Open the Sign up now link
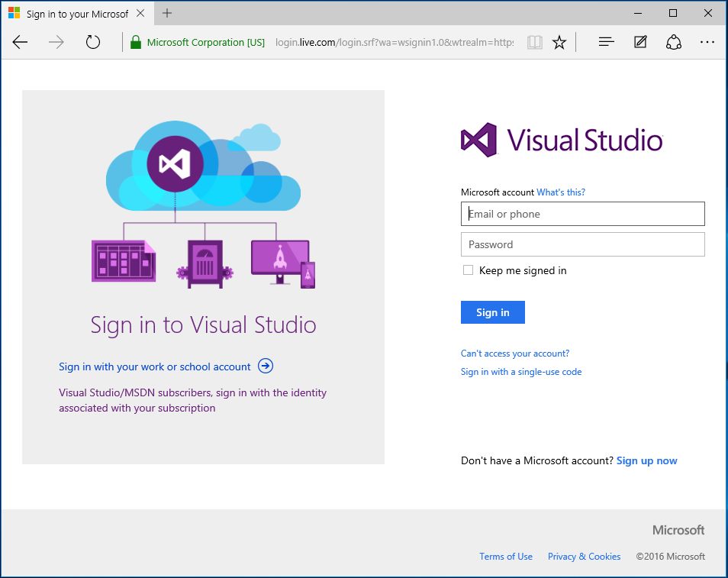 (646, 460)
